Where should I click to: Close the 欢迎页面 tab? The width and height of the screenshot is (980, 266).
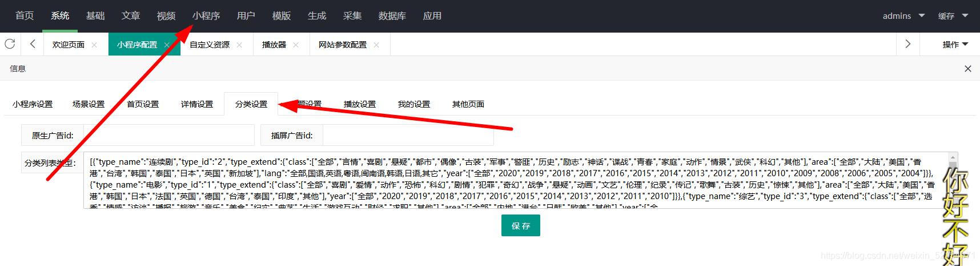point(94,45)
